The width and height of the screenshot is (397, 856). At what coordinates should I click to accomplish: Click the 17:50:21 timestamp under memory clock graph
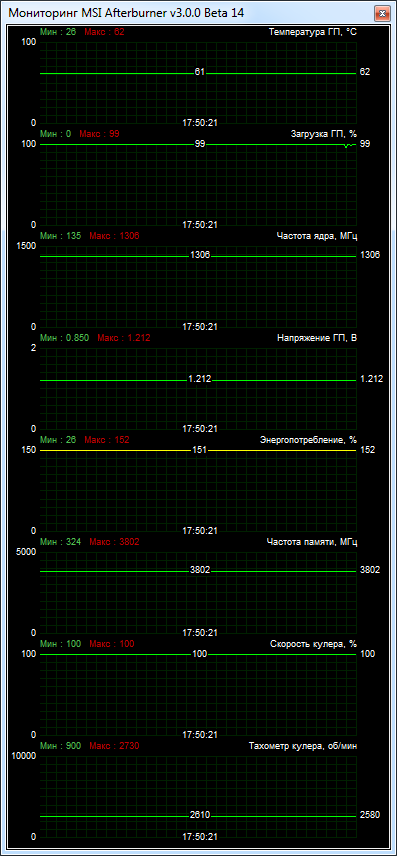tap(200, 633)
